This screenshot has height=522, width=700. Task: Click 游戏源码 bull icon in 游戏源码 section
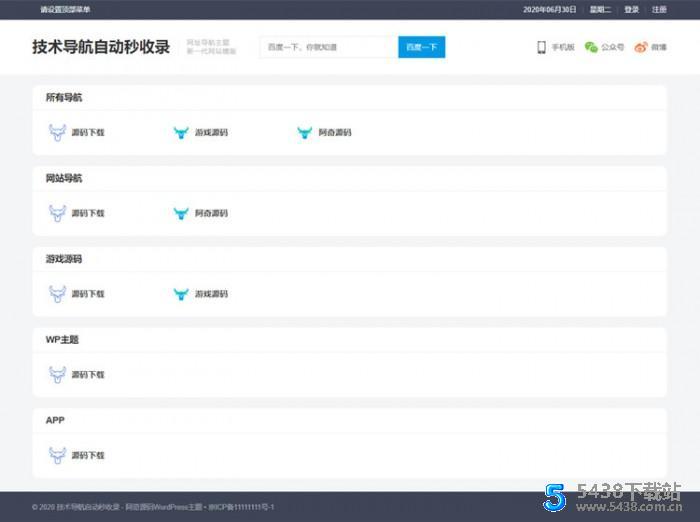pos(181,294)
